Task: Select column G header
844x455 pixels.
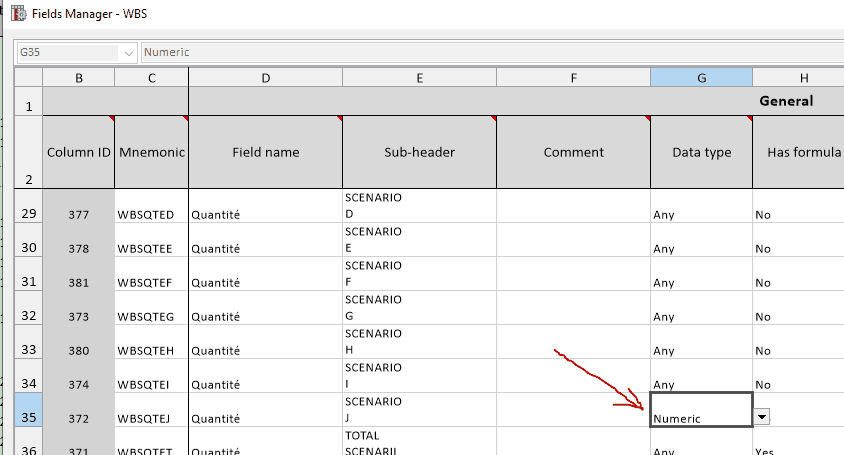Action: click(701, 77)
